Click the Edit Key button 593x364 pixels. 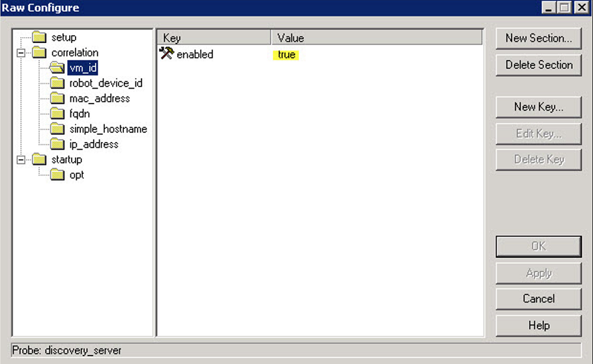(x=538, y=133)
